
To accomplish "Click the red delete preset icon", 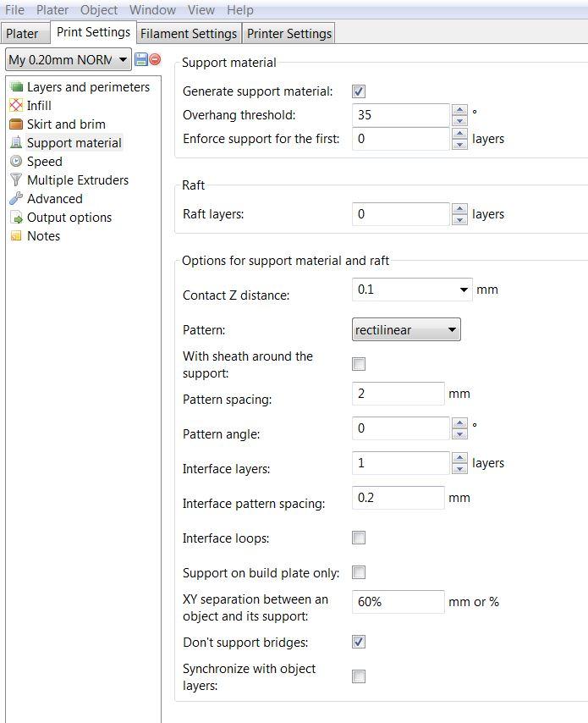I will [x=155, y=59].
